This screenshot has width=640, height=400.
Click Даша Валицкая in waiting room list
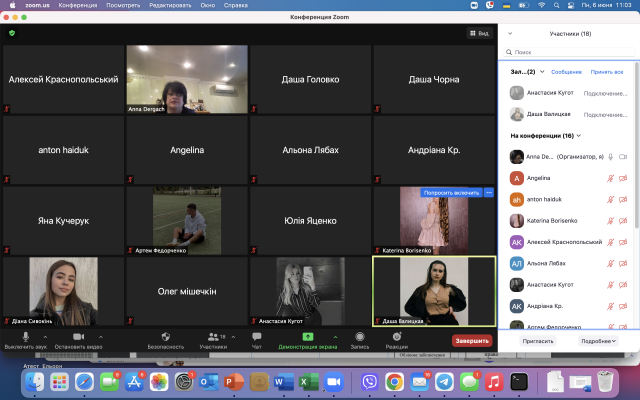click(x=568, y=114)
